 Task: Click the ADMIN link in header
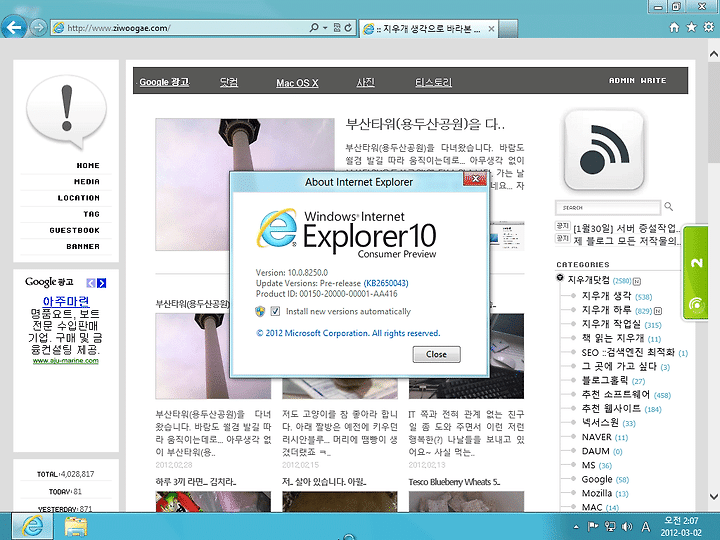622,80
